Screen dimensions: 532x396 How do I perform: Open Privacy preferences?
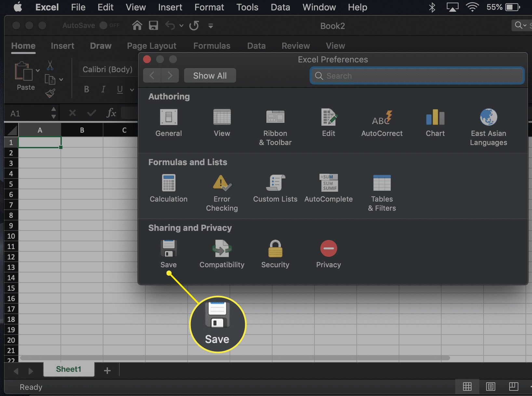[328, 254]
